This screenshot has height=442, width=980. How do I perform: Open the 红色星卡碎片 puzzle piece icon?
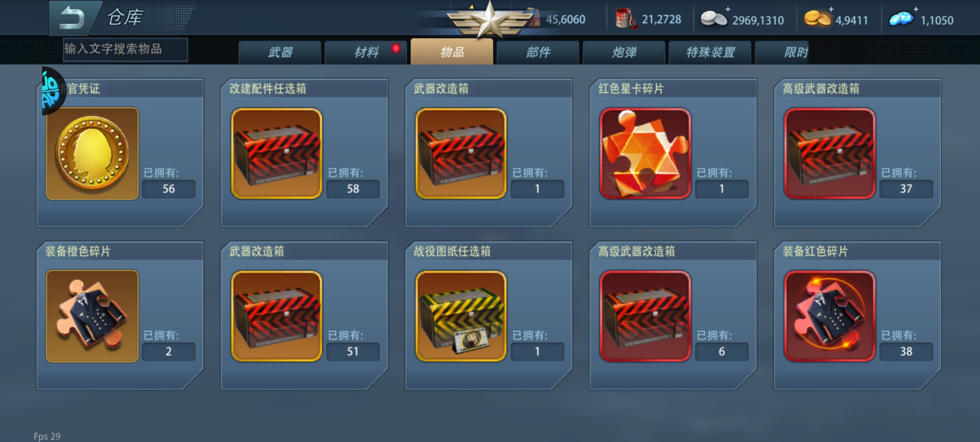point(645,154)
